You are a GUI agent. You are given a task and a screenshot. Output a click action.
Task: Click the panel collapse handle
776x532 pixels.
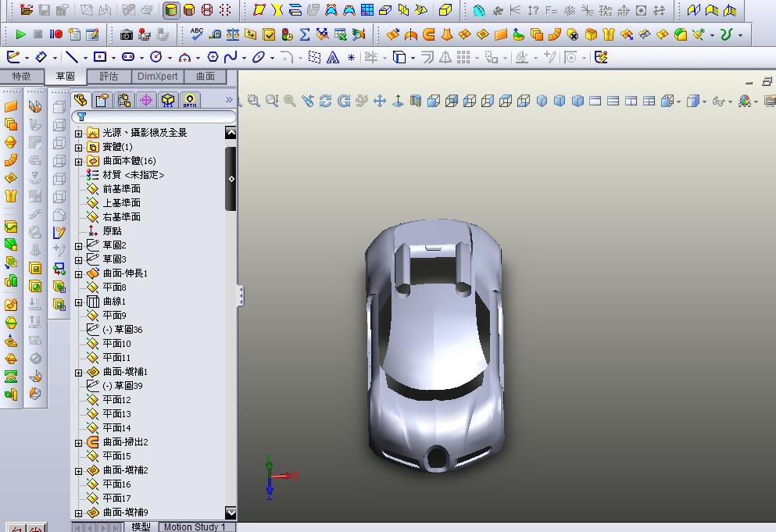[x=241, y=295]
